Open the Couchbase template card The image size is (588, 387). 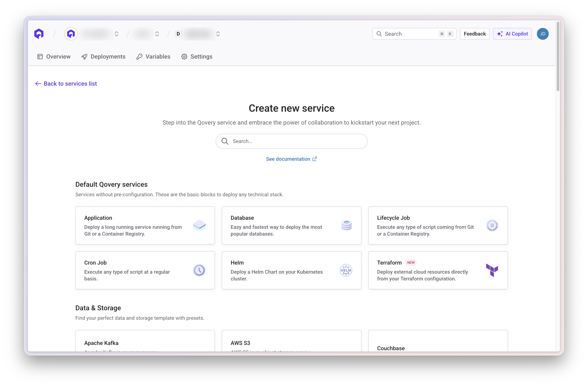(438, 341)
